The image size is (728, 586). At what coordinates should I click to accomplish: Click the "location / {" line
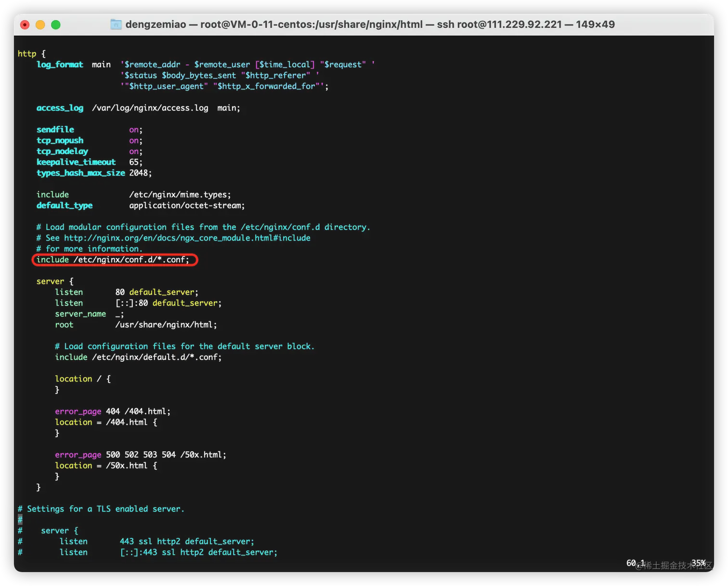[x=83, y=379]
